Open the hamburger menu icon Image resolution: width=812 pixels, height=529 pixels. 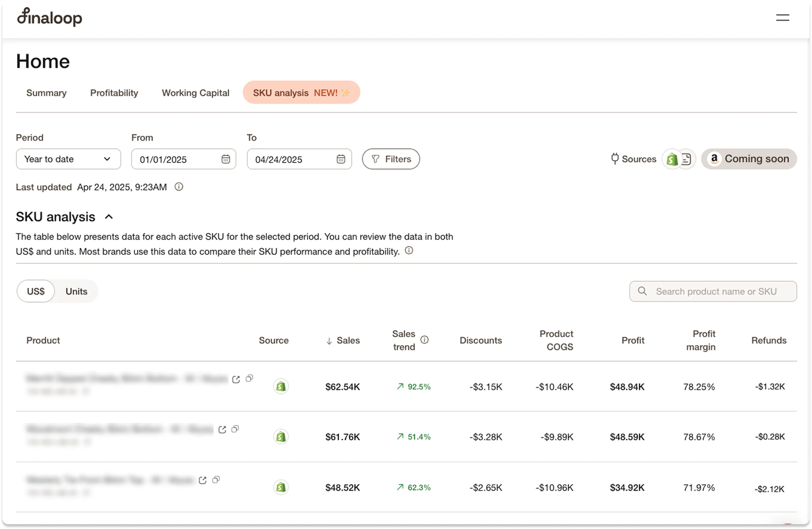point(782,18)
